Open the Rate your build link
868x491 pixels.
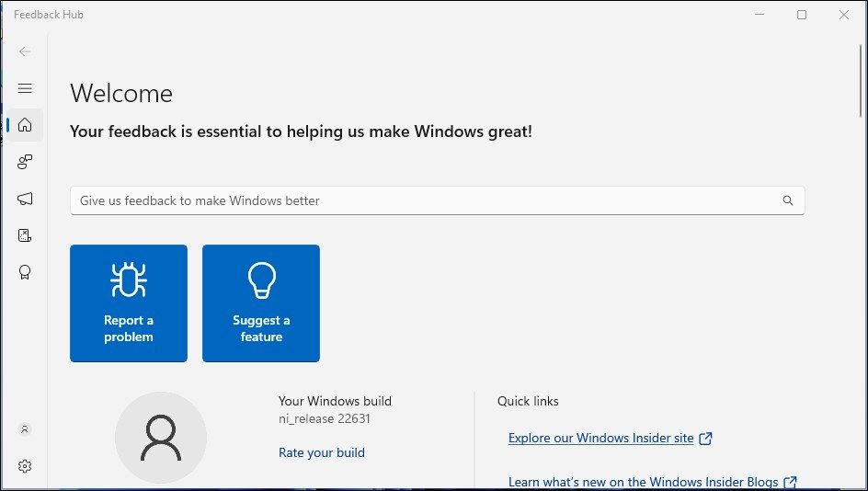tap(322, 452)
